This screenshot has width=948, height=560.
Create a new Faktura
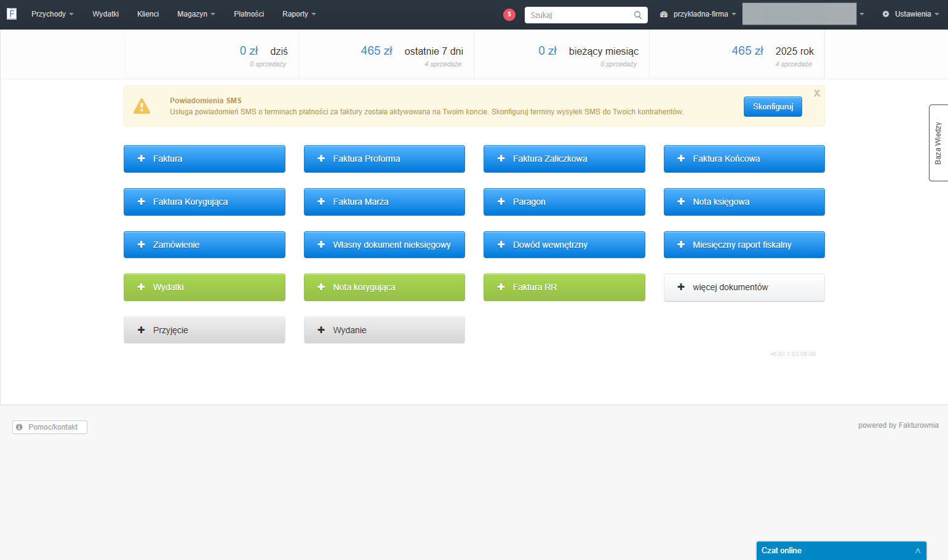(x=204, y=159)
